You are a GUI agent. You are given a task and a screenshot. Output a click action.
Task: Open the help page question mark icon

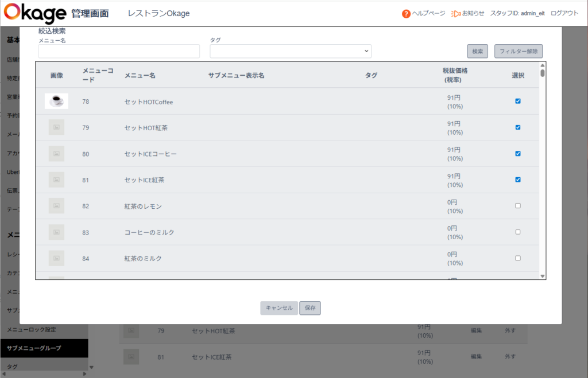point(406,14)
